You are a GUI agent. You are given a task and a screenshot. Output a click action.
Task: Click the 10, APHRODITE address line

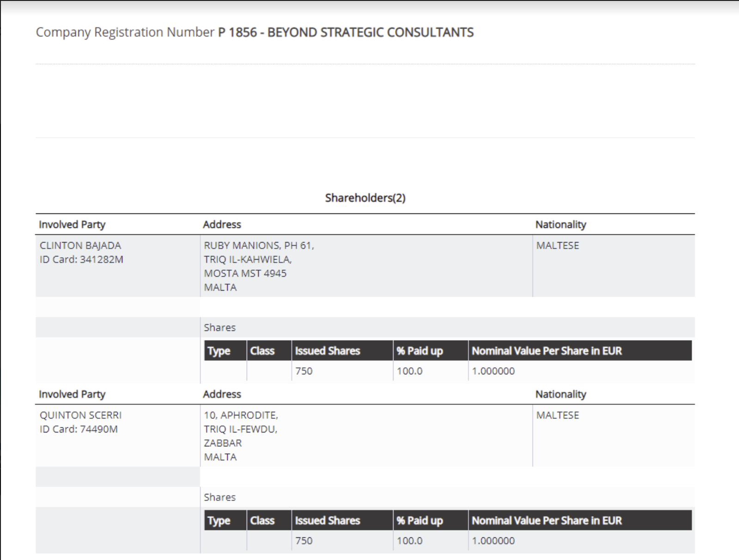tap(241, 415)
